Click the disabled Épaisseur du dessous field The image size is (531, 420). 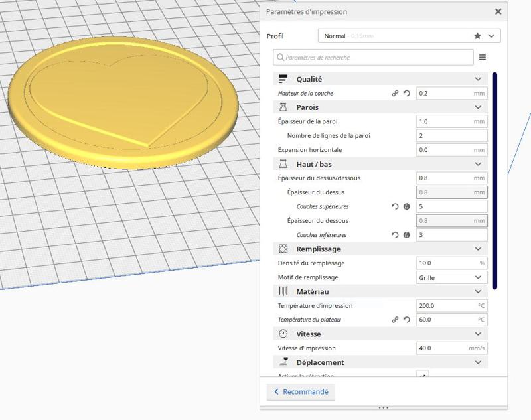451,221
